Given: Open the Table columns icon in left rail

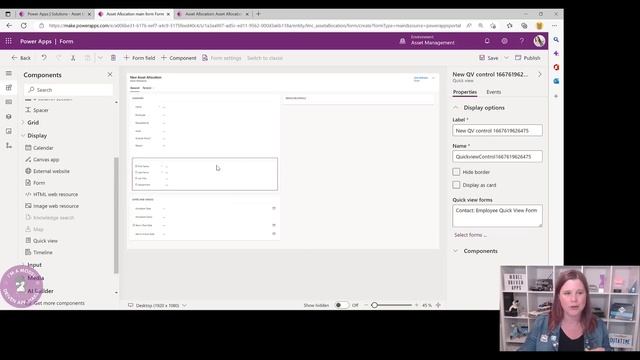Looking at the screenshot, I should pyautogui.click(x=9, y=102).
